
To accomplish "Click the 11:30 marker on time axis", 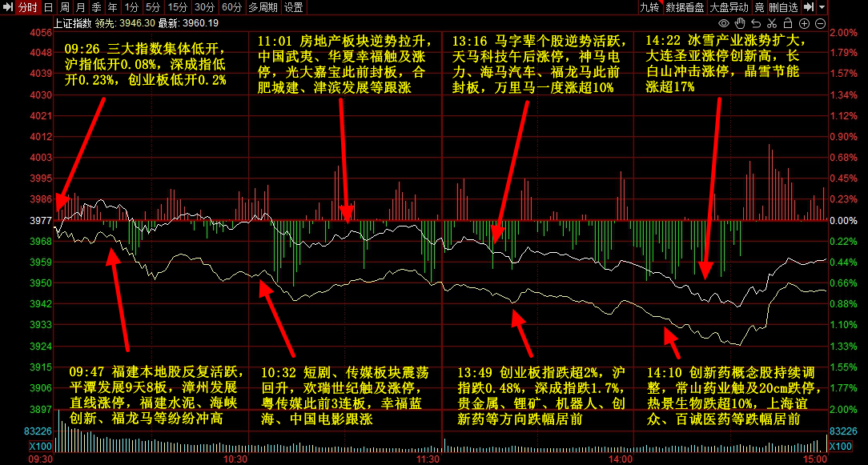I will (428, 459).
